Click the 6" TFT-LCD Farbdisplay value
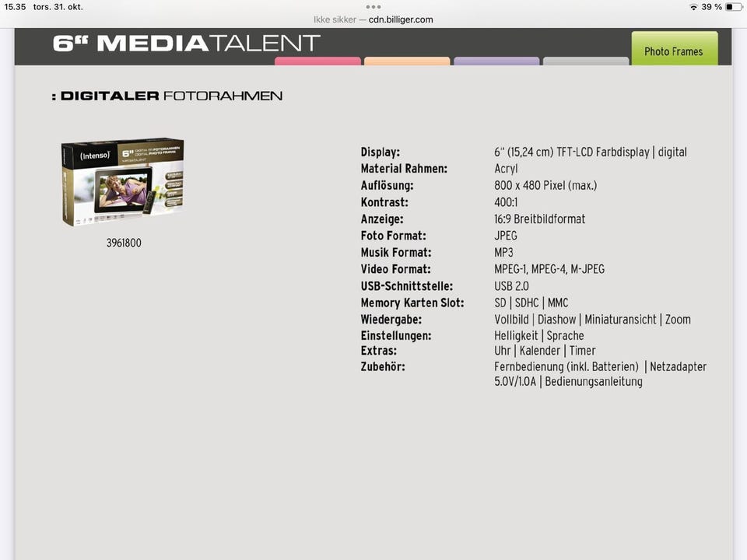Viewport: 747px width, 560px height. pos(591,152)
